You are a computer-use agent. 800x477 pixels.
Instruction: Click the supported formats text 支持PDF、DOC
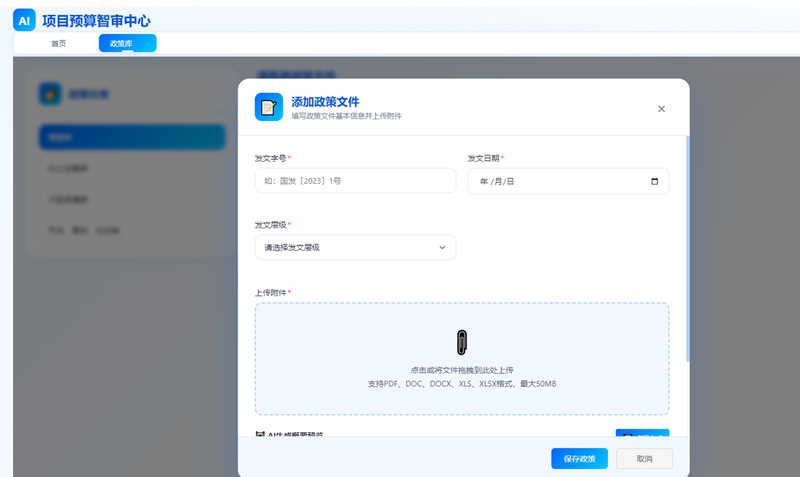click(462, 384)
